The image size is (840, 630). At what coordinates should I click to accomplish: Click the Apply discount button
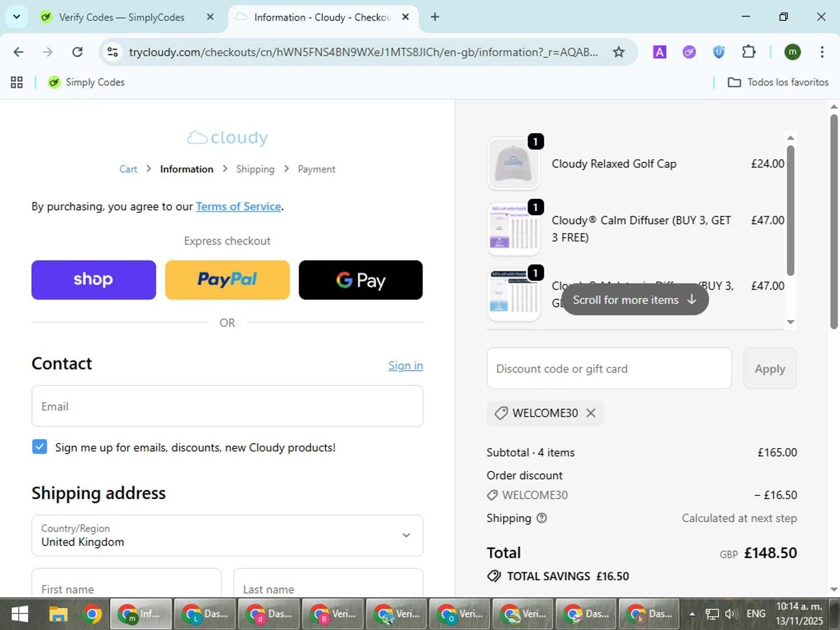click(x=770, y=368)
